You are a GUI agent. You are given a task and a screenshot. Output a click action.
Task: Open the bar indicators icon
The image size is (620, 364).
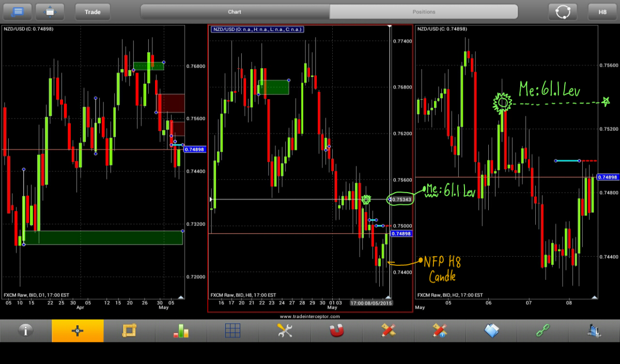(x=181, y=330)
